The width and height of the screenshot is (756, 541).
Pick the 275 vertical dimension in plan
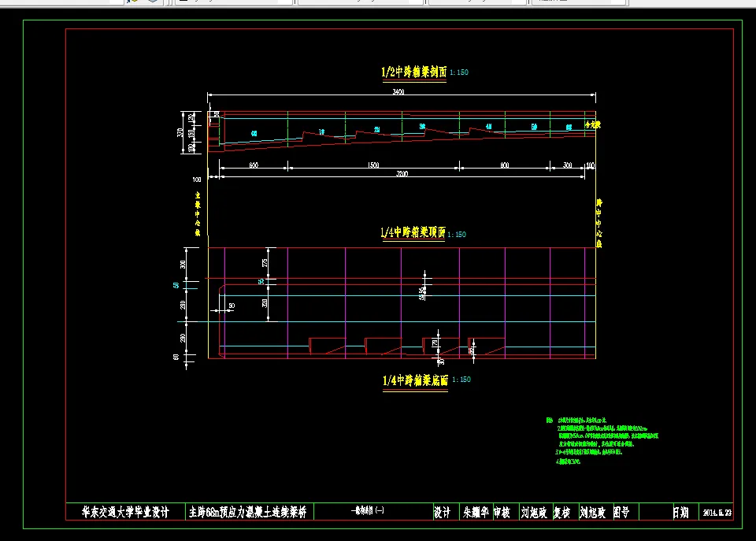265,263
